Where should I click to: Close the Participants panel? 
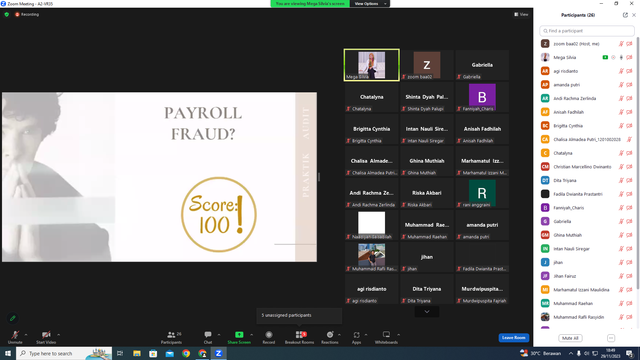(x=634, y=15)
